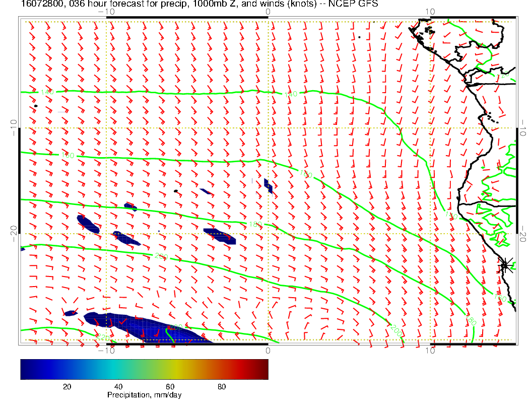Click the -10 latitude label on the right axis
The height and width of the screenshot is (411, 532).
522,128
